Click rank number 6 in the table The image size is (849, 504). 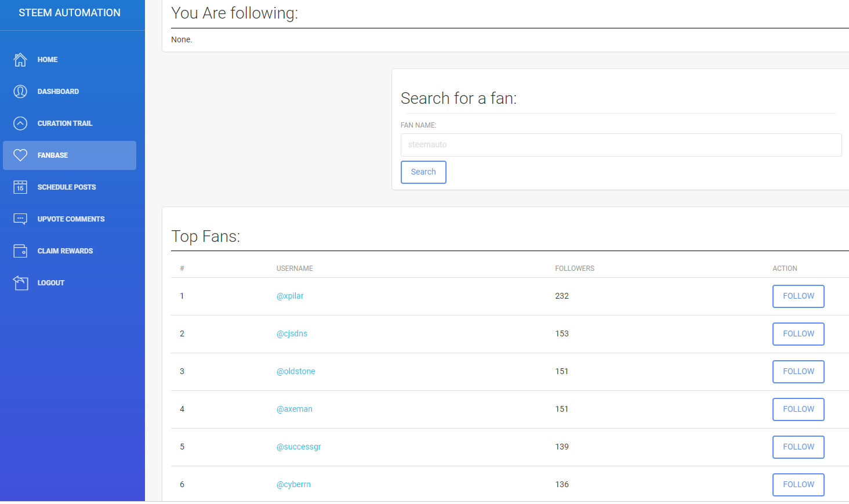point(182,485)
